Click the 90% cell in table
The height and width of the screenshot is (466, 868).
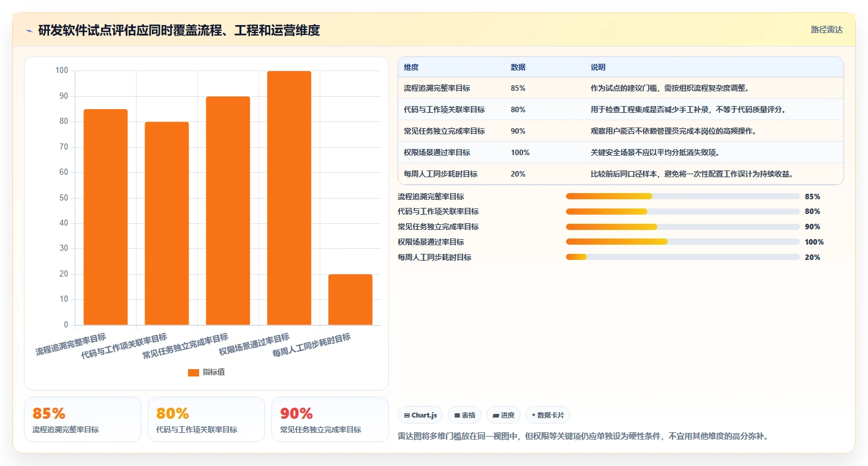[x=518, y=131]
